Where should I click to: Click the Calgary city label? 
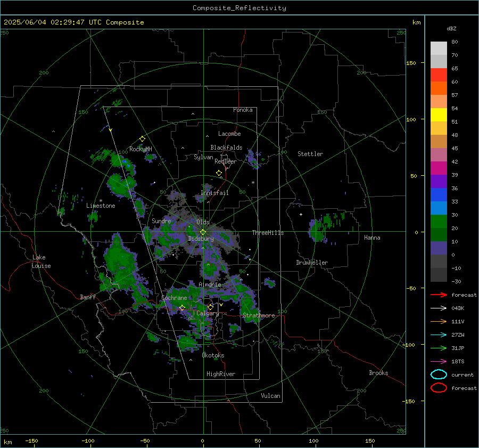[208, 313]
